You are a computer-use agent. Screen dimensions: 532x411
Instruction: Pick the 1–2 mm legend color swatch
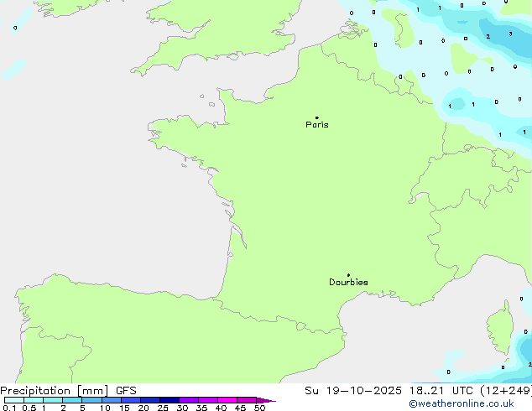pos(53,400)
